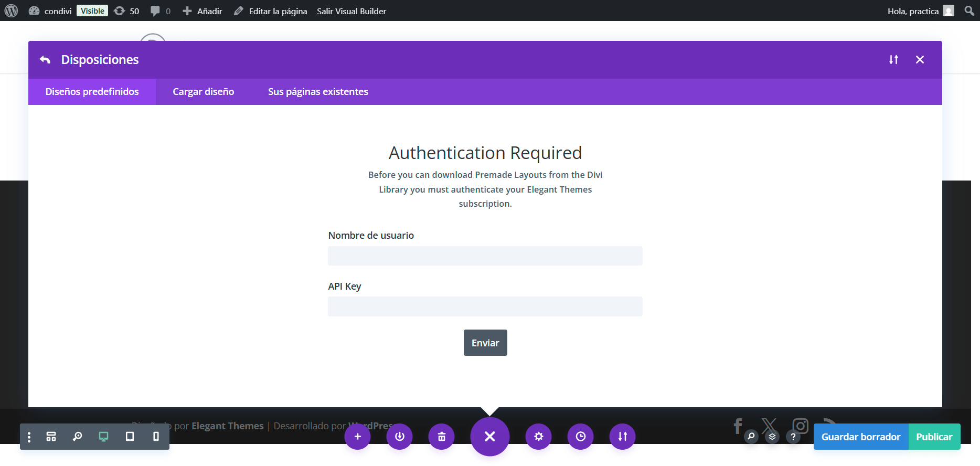The width and height of the screenshot is (980, 466).
Task: Click the Publicar button
Action: pos(934,437)
